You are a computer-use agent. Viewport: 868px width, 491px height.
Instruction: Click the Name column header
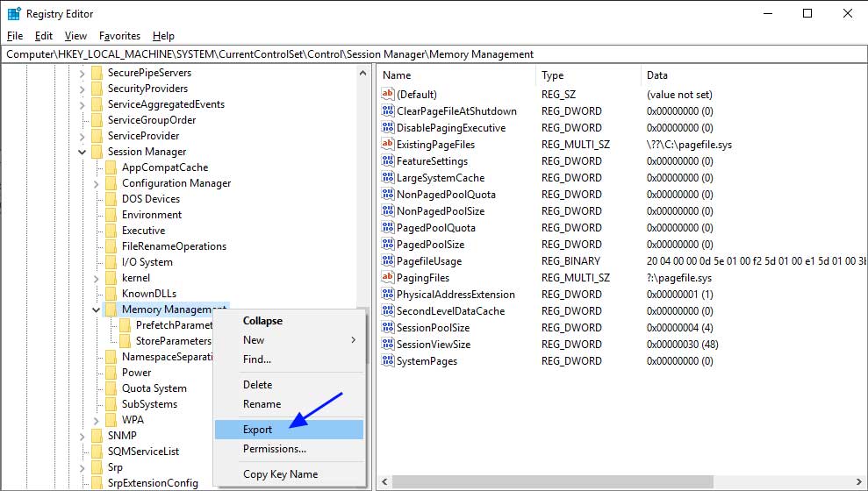pyautogui.click(x=454, y=75)
